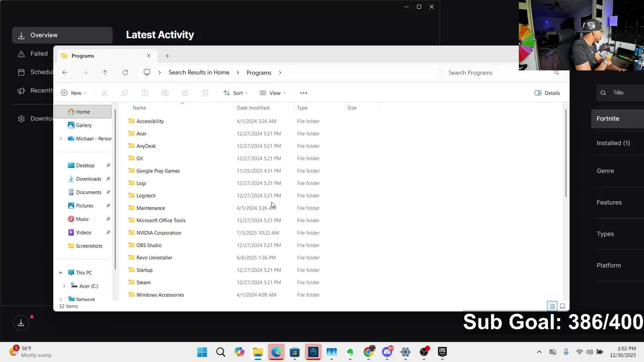The image size is (644, 362).
Task: Click downloads icon at bottom of background app
Action: (x=21, y=323)
